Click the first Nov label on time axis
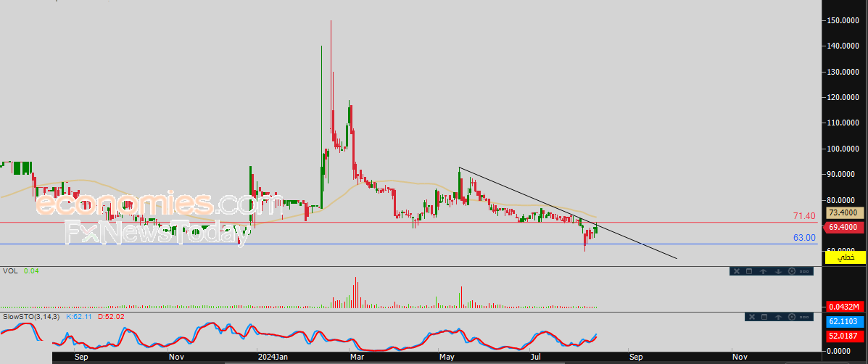 click(177, 357)
